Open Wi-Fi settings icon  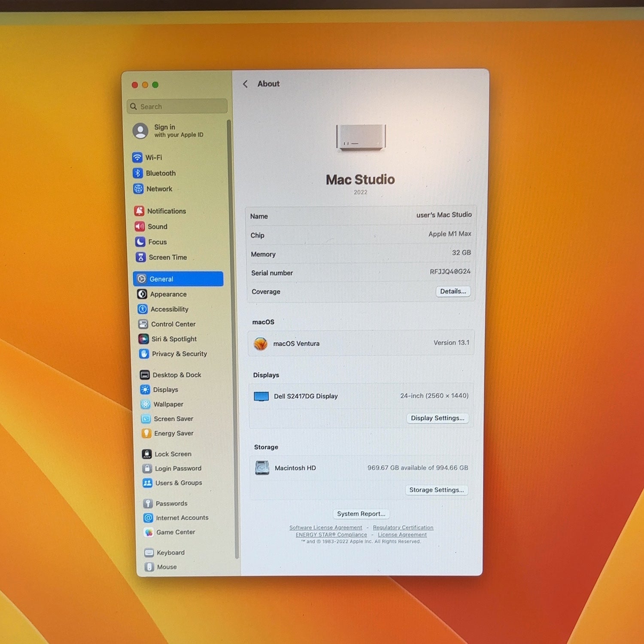[137, 158]
